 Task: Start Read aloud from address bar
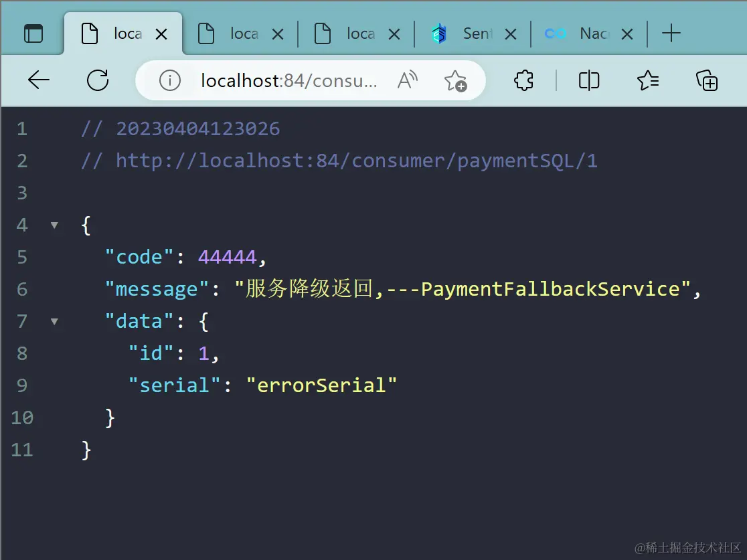tap(408, 80)
